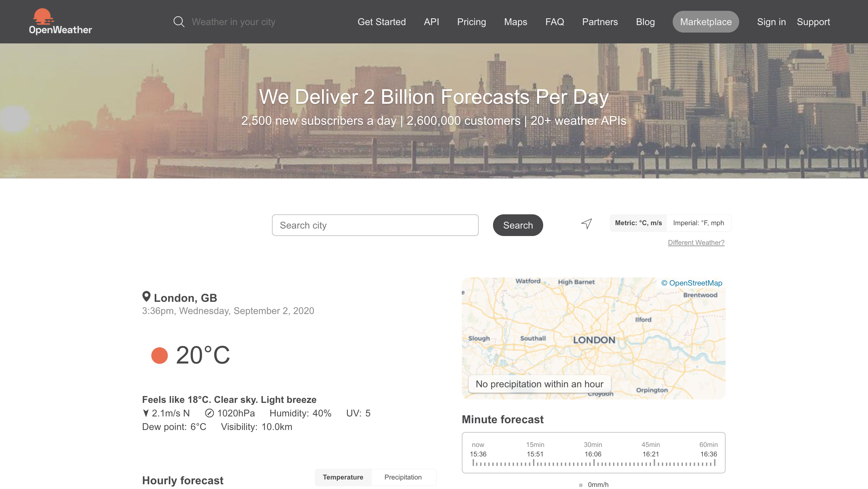Switch units to Imperial °F, mph
Image resolution: width=868 pixels, height=489 pixels.
[698, 223]
